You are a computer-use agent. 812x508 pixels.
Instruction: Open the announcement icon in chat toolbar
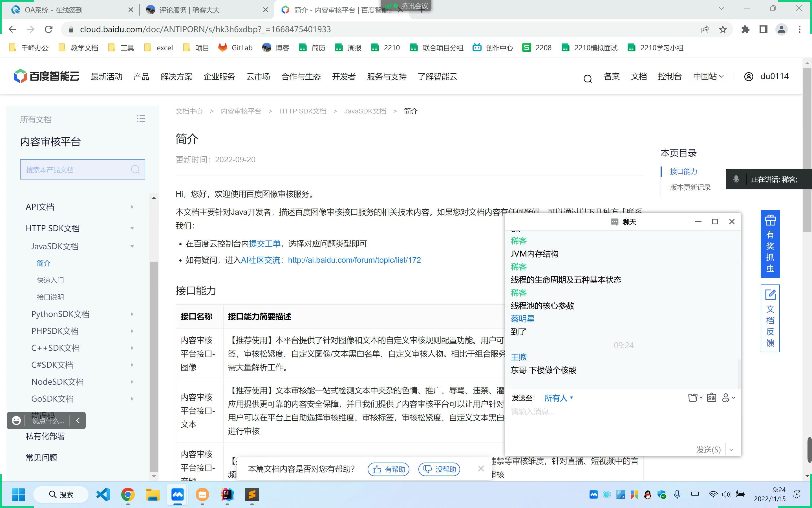[711, 398]
